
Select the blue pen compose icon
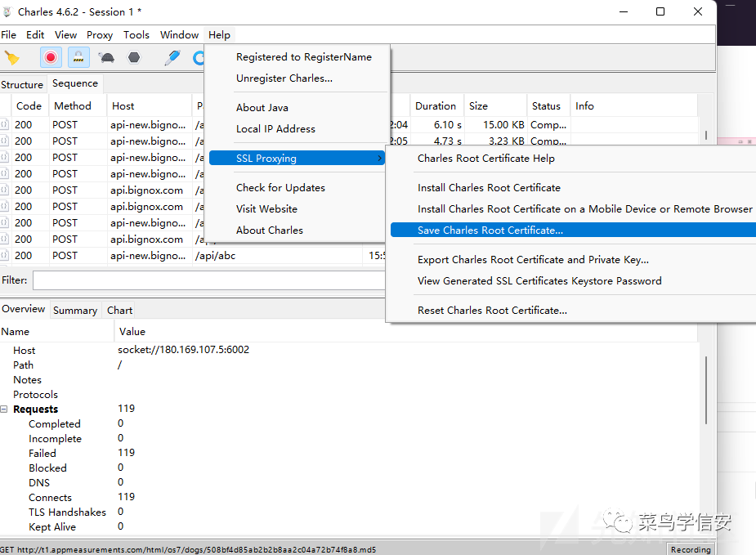tap(172, 58)
